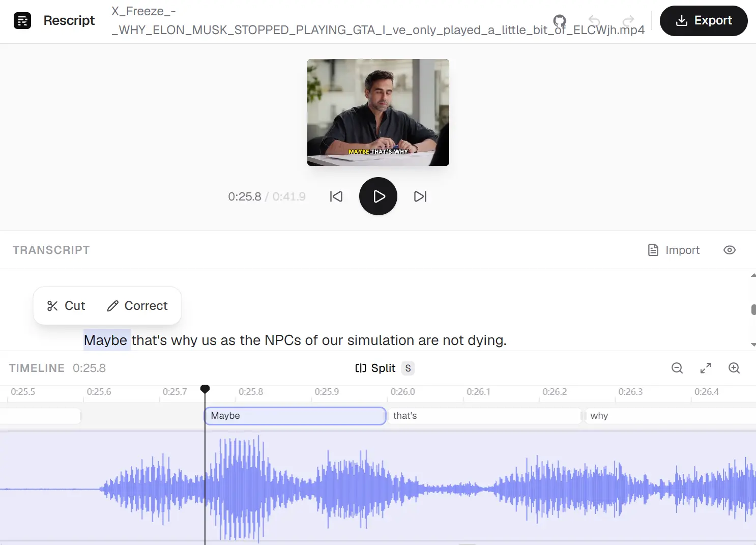Zoom in the timeline
Screen dimensions: 756x545
pos(734,368)
